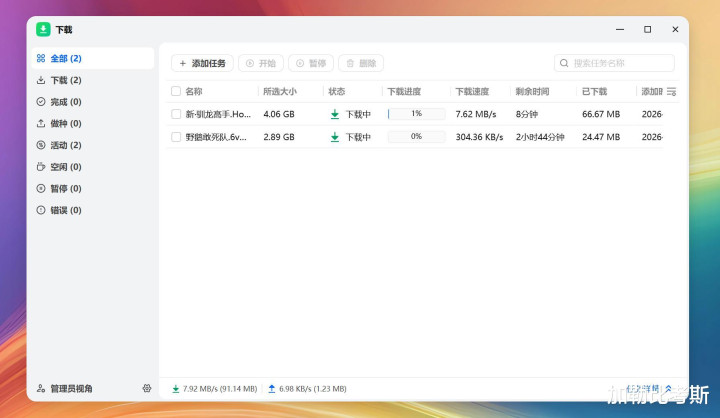Viewport: 720px width, 418px height.
Task: Click the 错误 (0) error warning icon
Action: point(41,210)
